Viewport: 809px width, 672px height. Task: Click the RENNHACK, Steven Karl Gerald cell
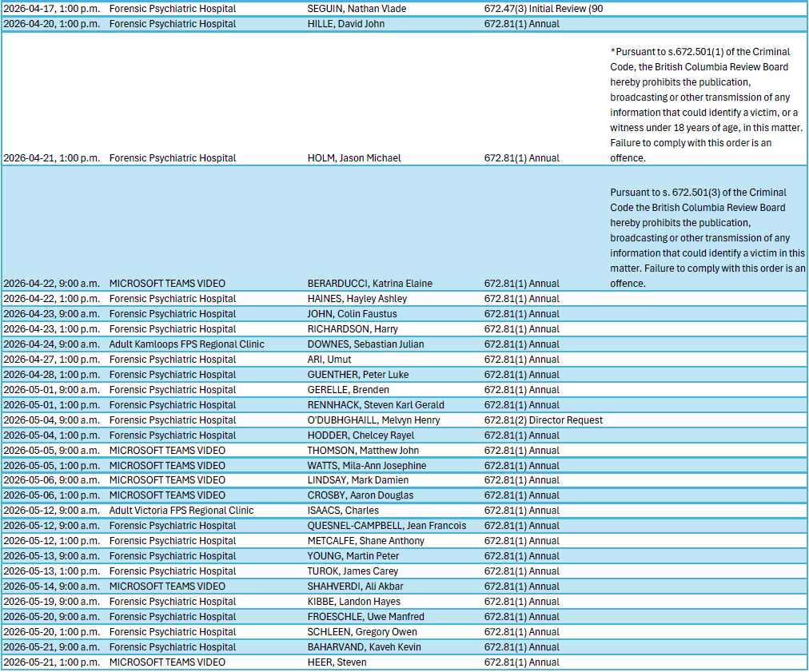click(376, 405)
